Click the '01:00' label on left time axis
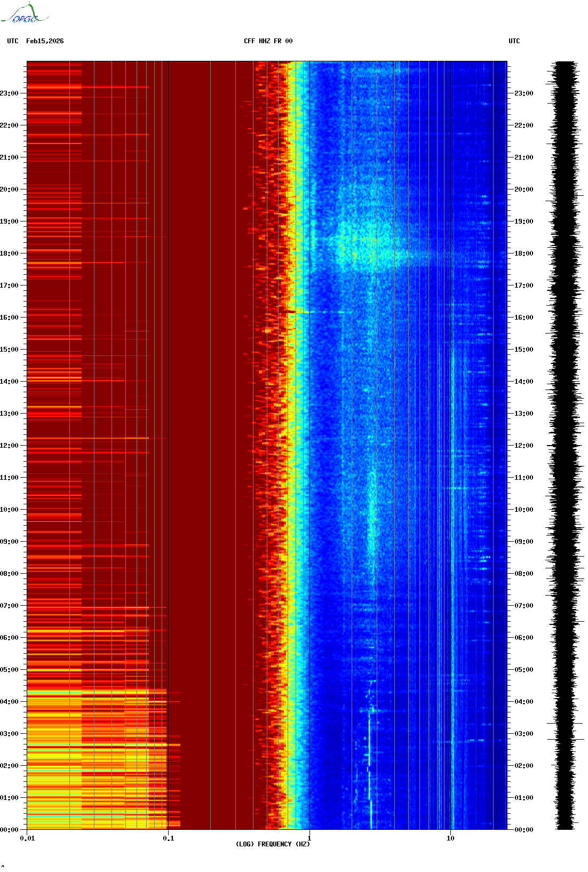This screenshot has height=872, width=588. click(9, 798)
